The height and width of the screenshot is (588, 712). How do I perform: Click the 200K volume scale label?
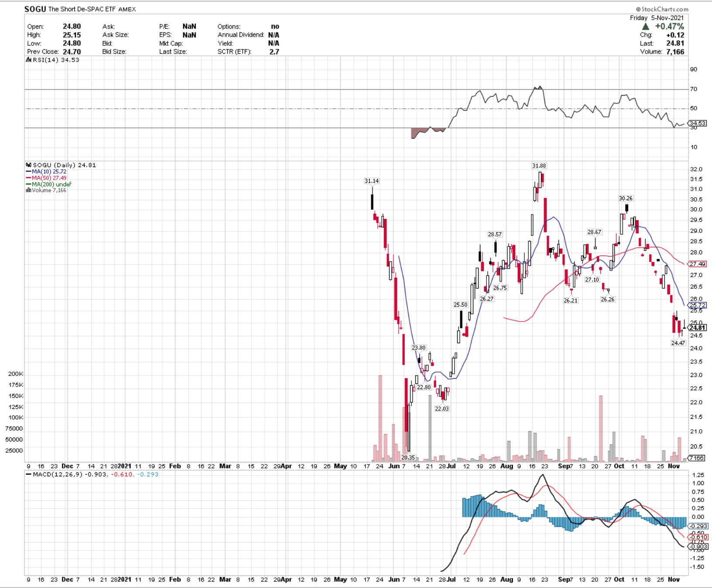(x=16, y=374)
